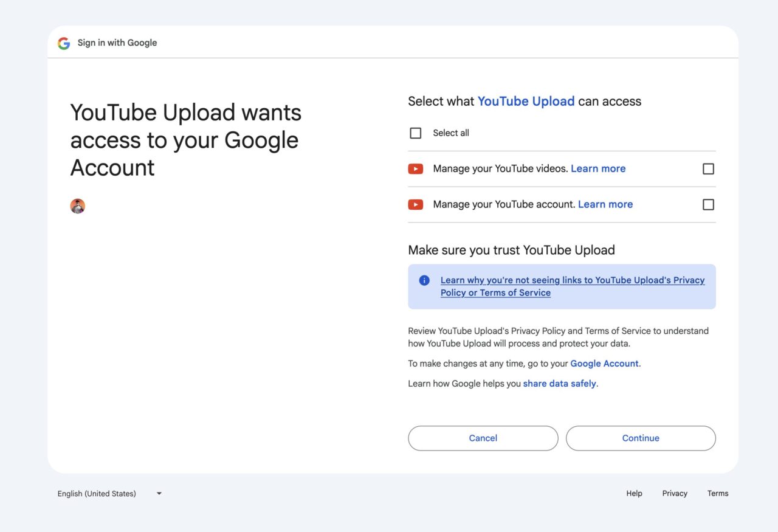Open the English (United States) language dropdown
The width and height of the screenshot is (778, 532).
109,493
